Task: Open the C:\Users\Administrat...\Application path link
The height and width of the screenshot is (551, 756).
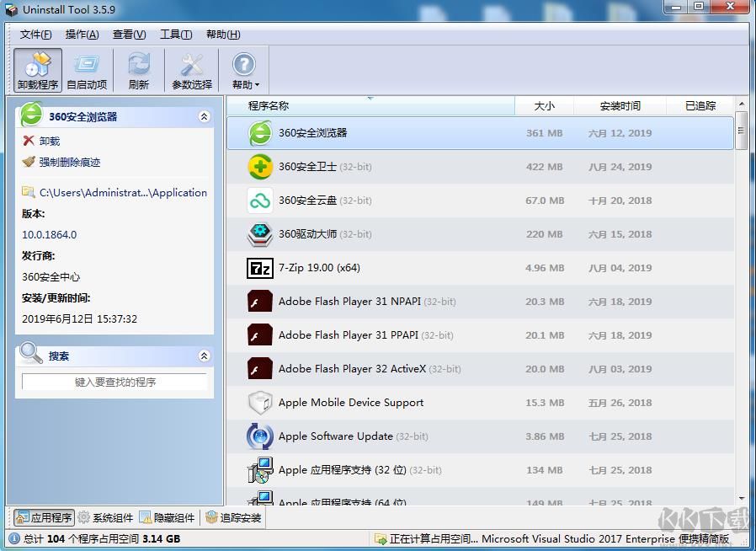Action: tap(123, 192)
